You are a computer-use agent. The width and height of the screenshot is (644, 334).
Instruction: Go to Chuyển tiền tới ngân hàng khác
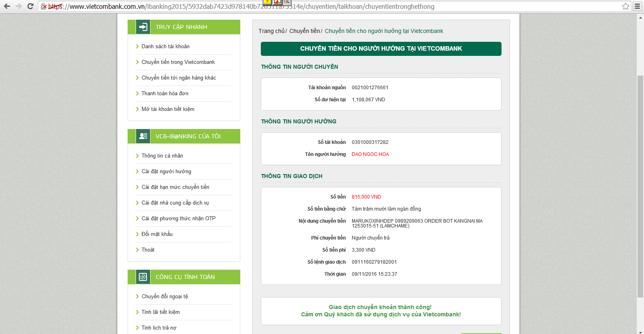pos(178,78)
